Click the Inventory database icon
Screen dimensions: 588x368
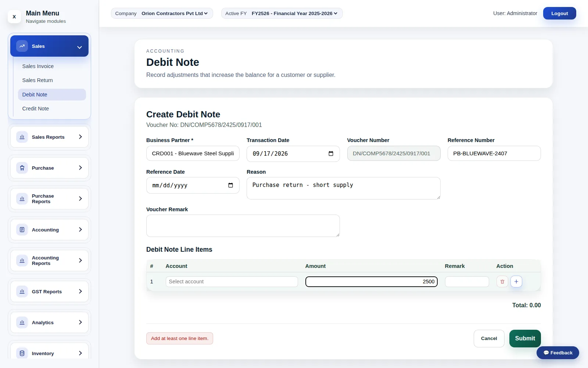(22, 353)
